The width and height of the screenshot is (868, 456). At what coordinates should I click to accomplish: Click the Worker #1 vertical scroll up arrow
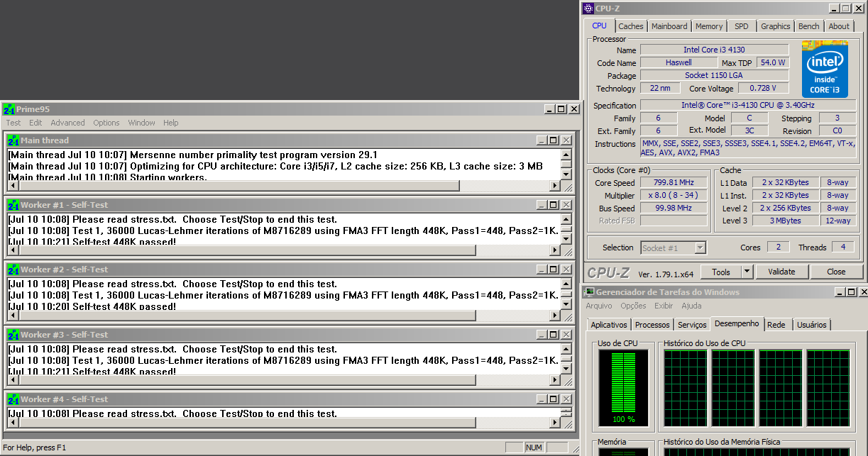[566, 219]
